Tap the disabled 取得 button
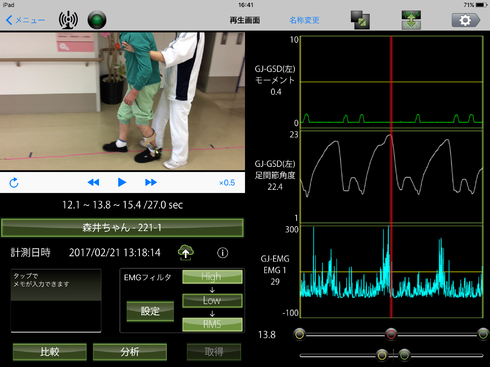 coord(214,352)
